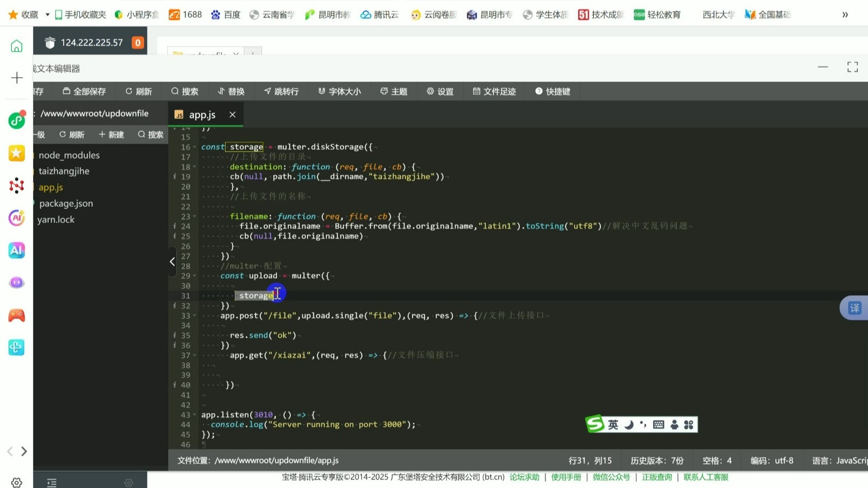Open 替换 replace tool
Viewport: 868px width, 488px height.
point(231,92)
